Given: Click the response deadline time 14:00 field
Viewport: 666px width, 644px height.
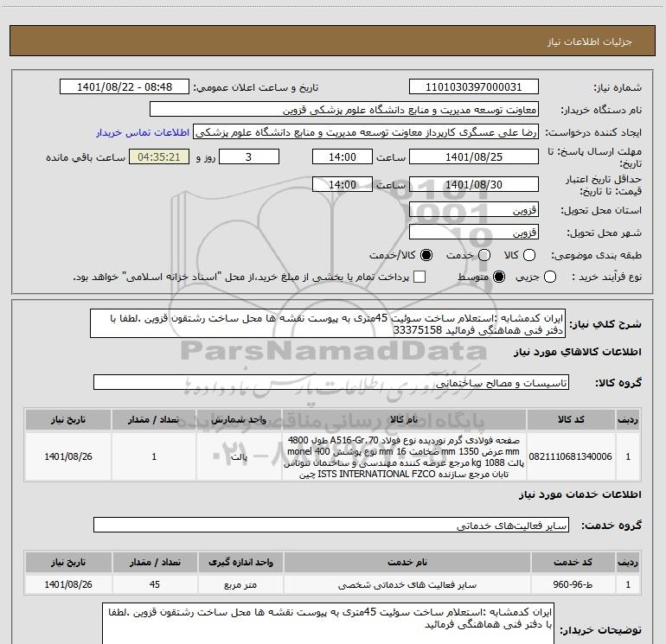Looking at the screenshot, I should click(343, 156).
